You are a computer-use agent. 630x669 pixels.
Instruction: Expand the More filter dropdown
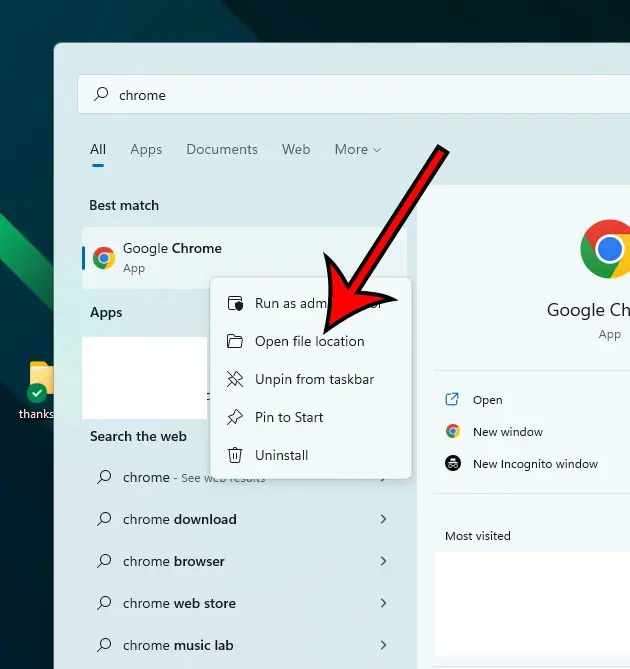(x=357, y=149)
